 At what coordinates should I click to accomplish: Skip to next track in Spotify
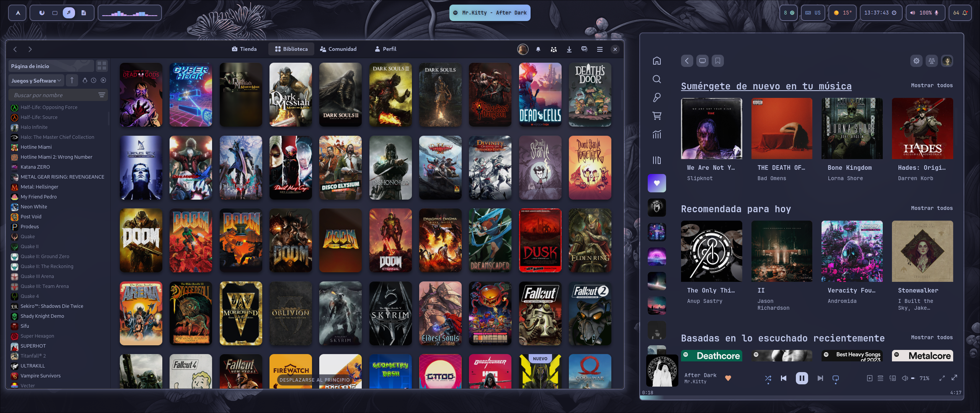820,378
